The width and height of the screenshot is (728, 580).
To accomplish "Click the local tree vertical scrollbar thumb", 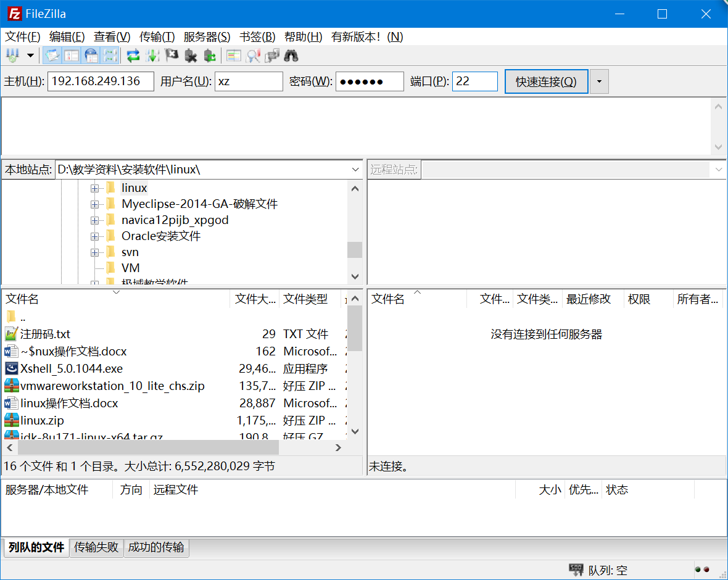I will [x=355, y=250].
